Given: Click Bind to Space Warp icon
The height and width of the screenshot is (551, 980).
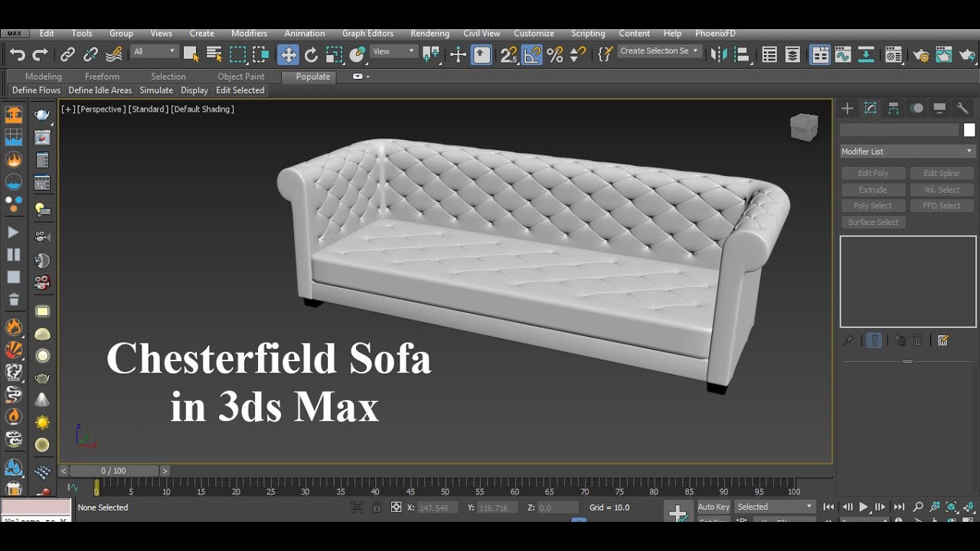Looking at the screenshot, I should point(114,54).
